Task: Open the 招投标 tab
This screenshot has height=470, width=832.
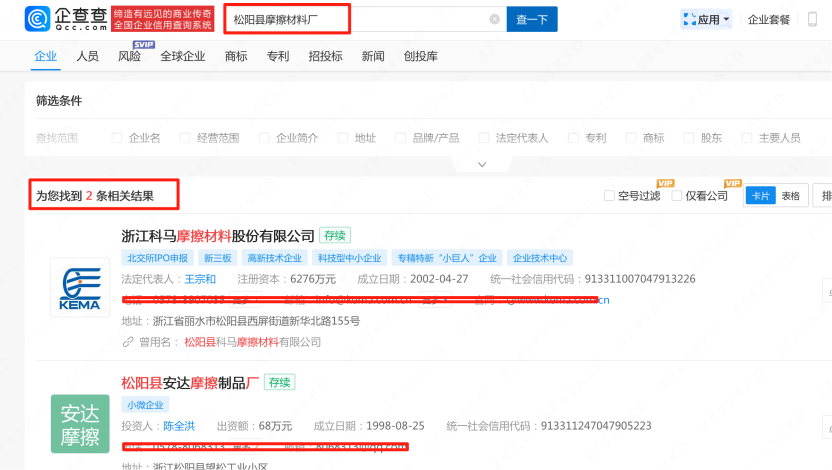Action: pyautogui.click(x=325, y=56)
